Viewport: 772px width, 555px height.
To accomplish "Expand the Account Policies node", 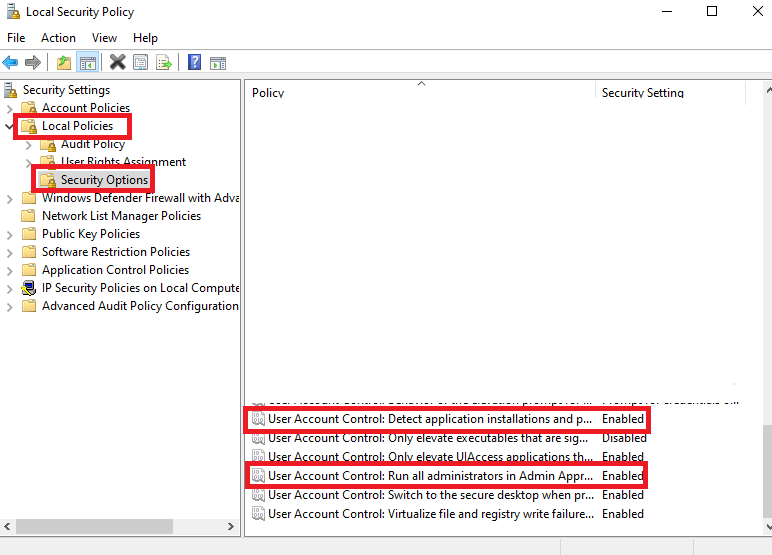I will [x=9, y=108].
